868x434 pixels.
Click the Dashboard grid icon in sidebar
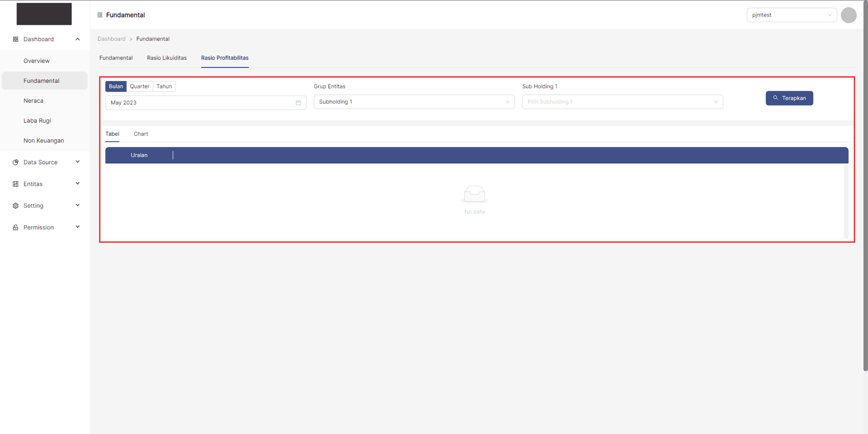point(16,39)
